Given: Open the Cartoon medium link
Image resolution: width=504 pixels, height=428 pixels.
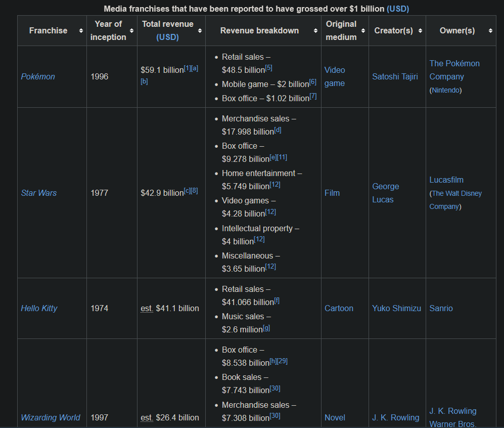Looking at the screenshot, I should 339,309.
